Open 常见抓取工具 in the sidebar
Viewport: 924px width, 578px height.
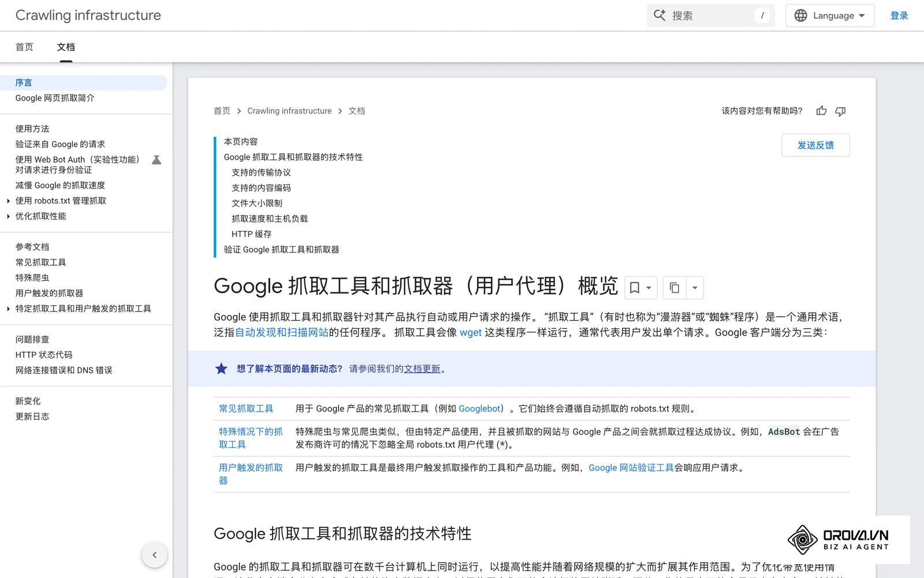[x=40, y=262]
